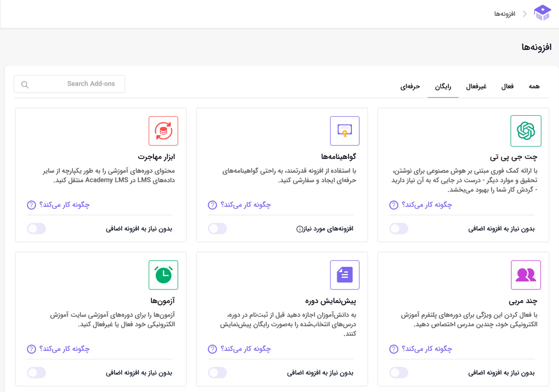This screenshot has width=559, height=392.
Task: Click the آزمون‌ها addon description text
Action: tap(113, 320)
